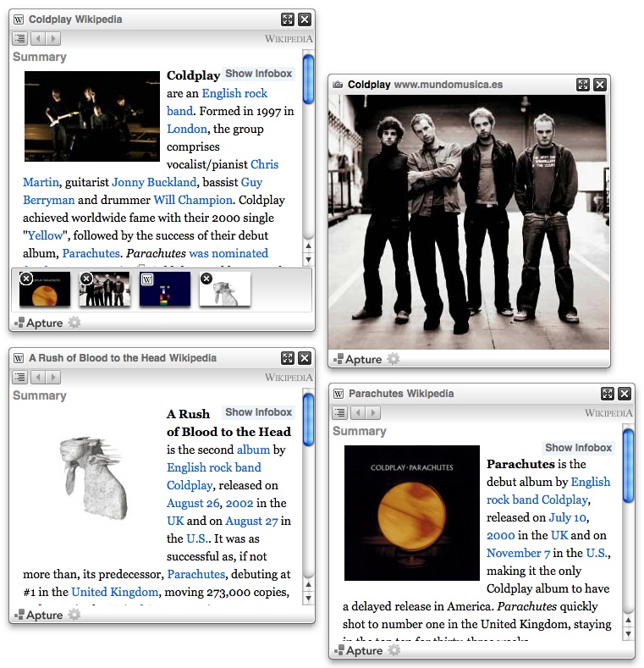Click the large Coldplay band photograph

tap(469, 222)
